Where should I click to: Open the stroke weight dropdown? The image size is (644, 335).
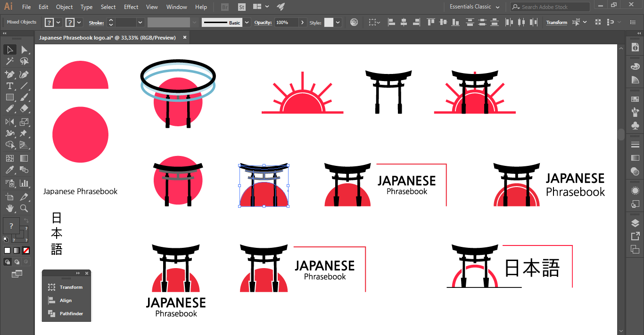coord(140,23)
